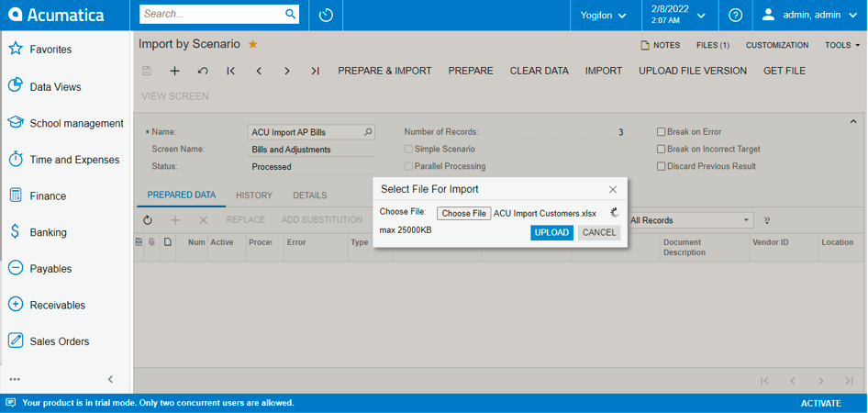Toggle the Parallel Processing checkbox
This screenshot has width=868, height=413.
408,166
